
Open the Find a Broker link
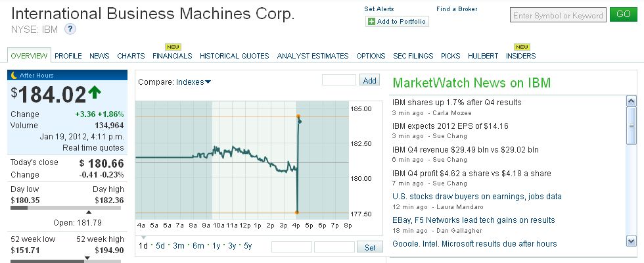pyautogui.click(x=457, y=9)
